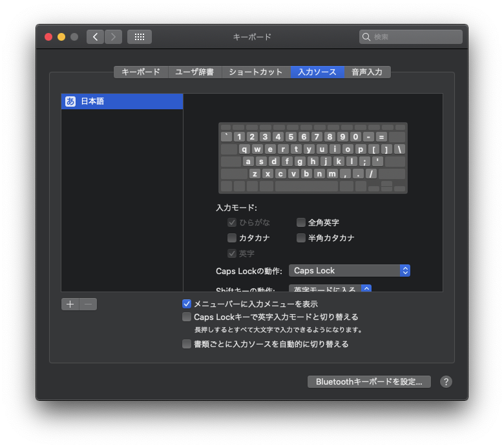
Task: Switch to the ユーザ辞書 tab
Action: pyautogui.click(x=194, y=72)
